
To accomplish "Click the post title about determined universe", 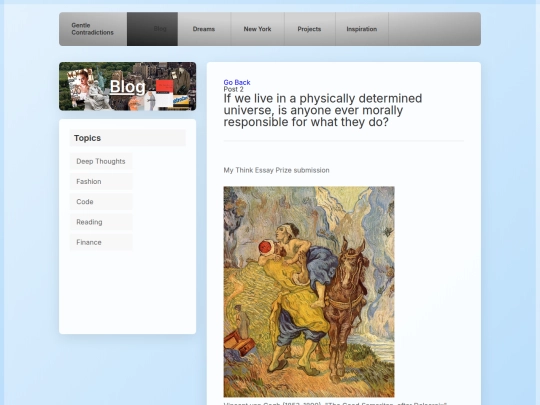I will pos(323,110).
